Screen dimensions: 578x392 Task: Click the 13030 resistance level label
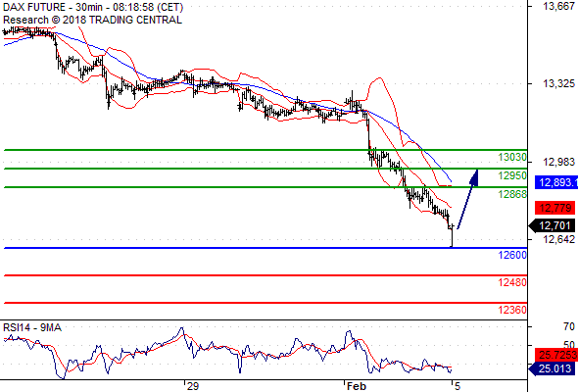click(512, 157)
